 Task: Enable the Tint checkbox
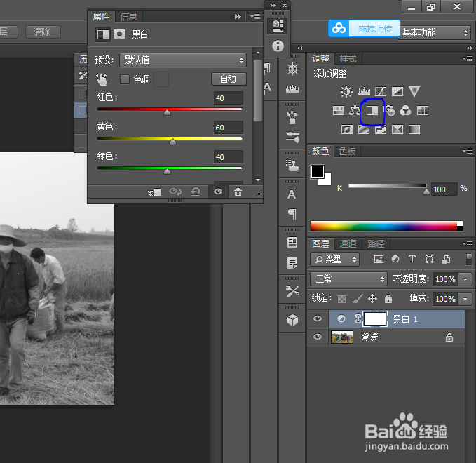tap(125, 79)
